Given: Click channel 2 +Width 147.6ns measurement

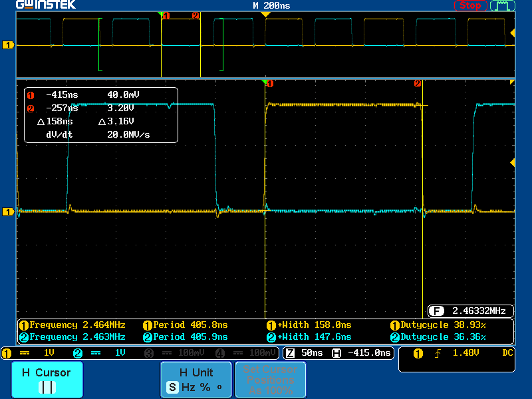Looking at the screenshot, I should click(309, 337).
